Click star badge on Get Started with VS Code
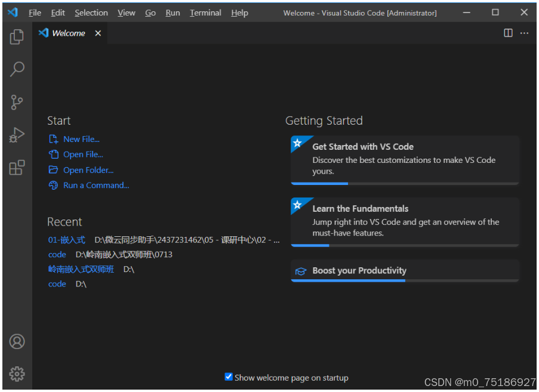Viewport: 539px width, 392px height. pyautogui.click(x=298, y=143)
